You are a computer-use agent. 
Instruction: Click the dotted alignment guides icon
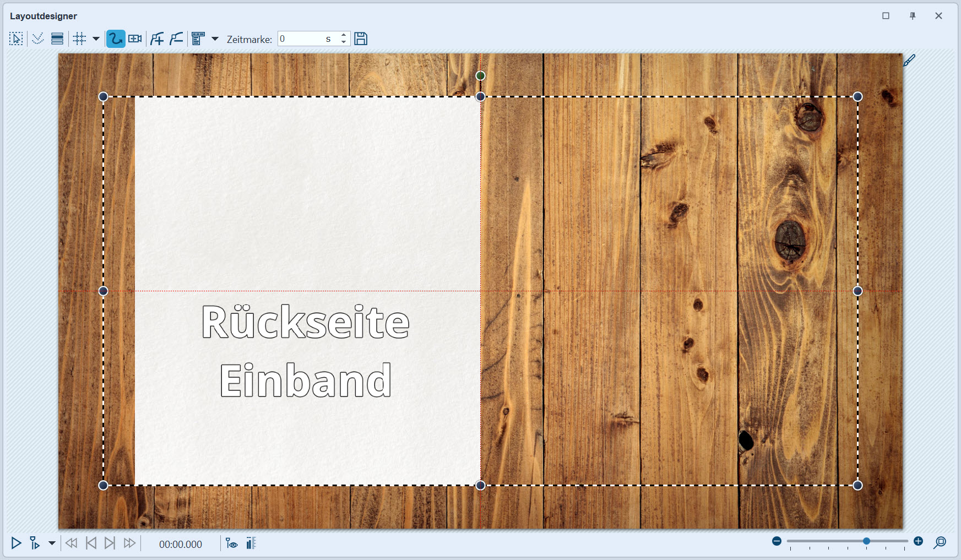(x=38, y=39)
